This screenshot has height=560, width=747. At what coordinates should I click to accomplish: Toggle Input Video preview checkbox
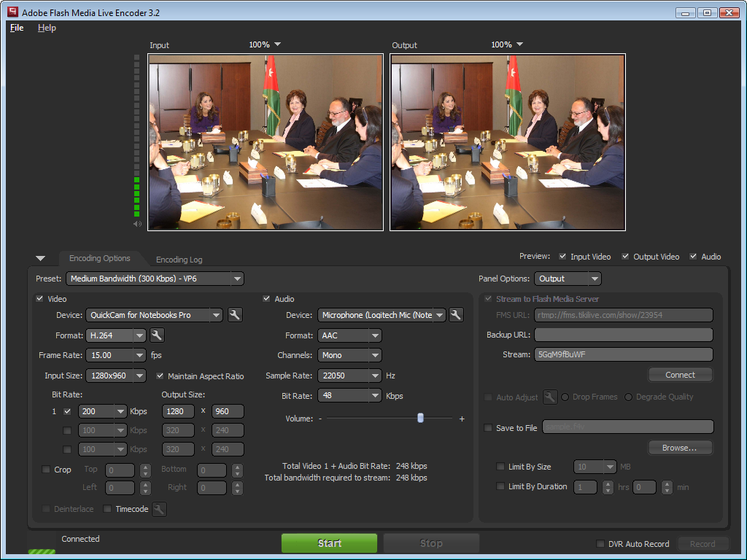point(562,256)
